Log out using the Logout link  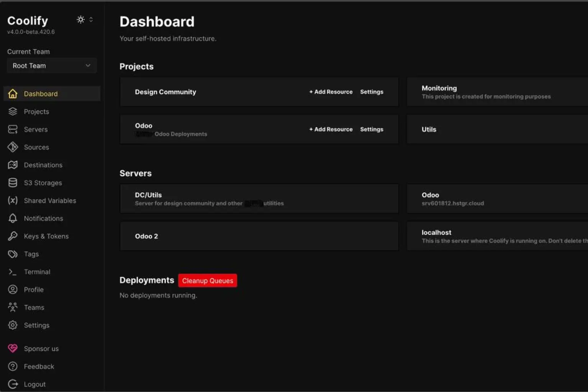point(34,384)
